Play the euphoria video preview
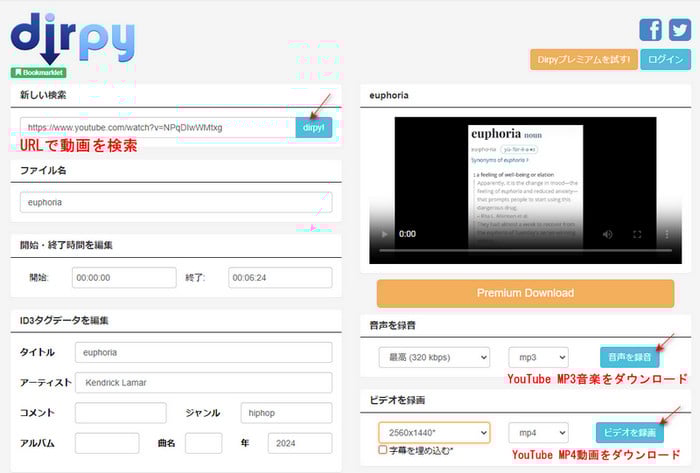700x473 pixels. click(x=384, y=234)
